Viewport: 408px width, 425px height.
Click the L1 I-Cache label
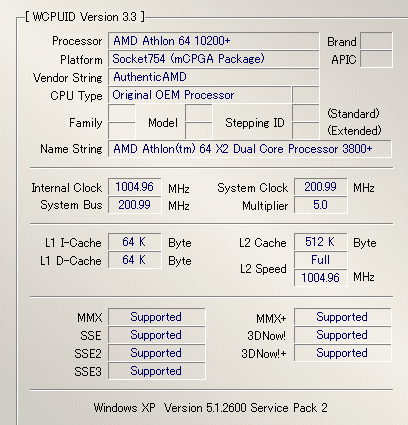73,243
